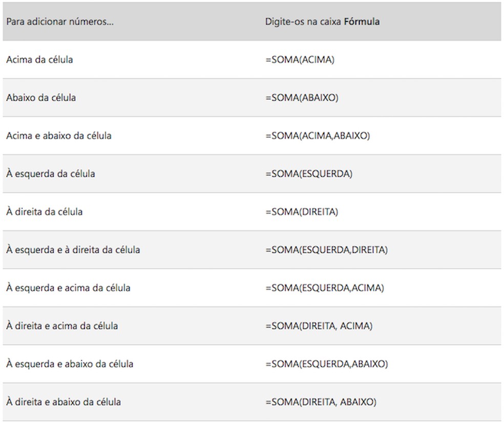
Task: Click the =SOMA(ESQUERDA) formula text
Action: point(309,174)
